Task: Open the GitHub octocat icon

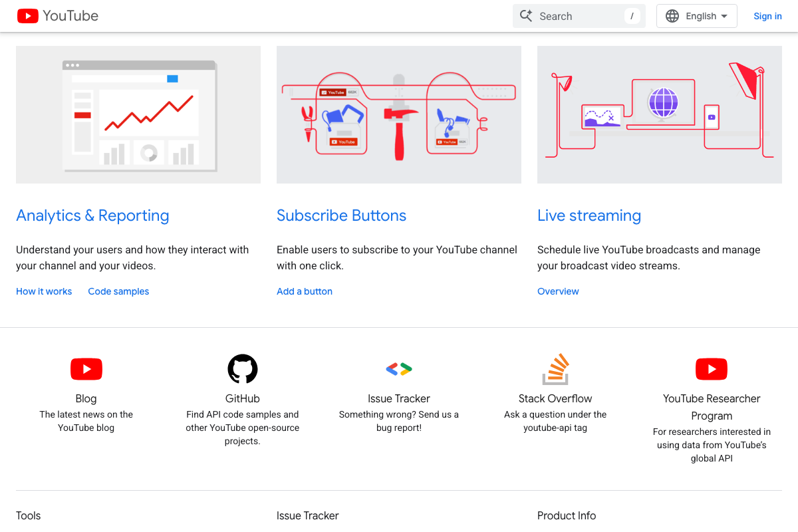Action: [x=243, y=369]
